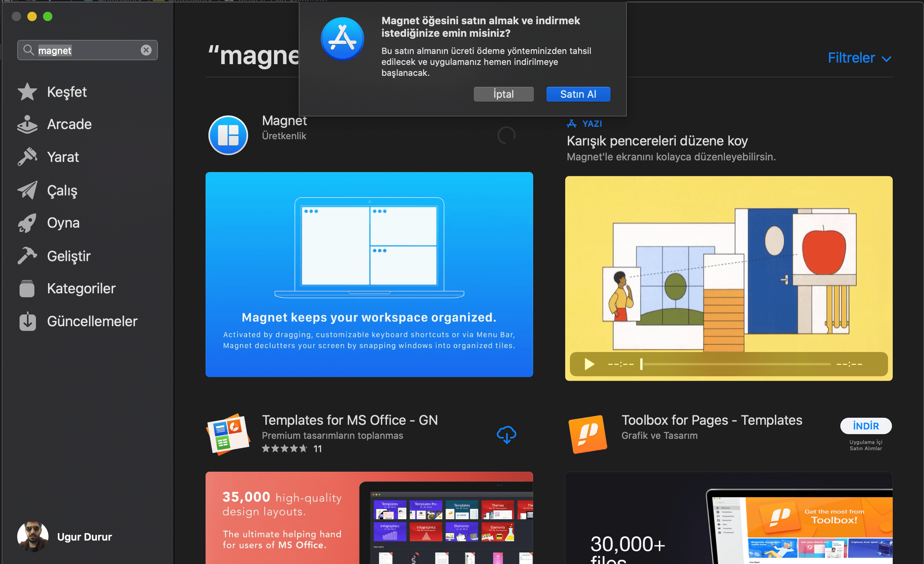
Task: Click İNDİR for Toolbox for Pages
Action: click(x=866, y=426)
